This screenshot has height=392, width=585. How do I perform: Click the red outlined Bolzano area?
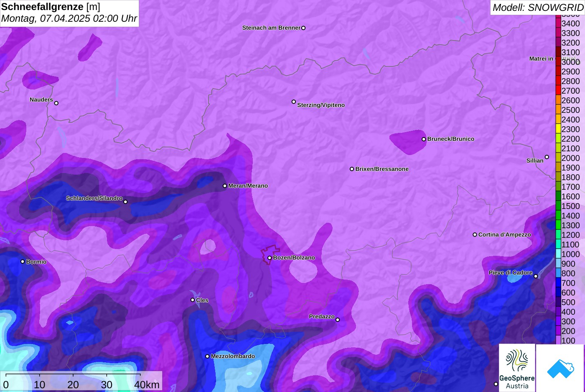click(270, 254)
